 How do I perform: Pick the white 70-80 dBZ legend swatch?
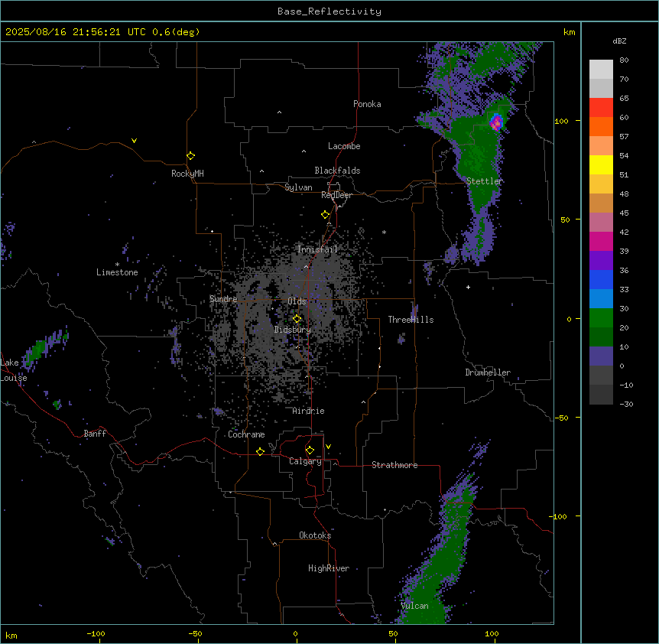601,70
